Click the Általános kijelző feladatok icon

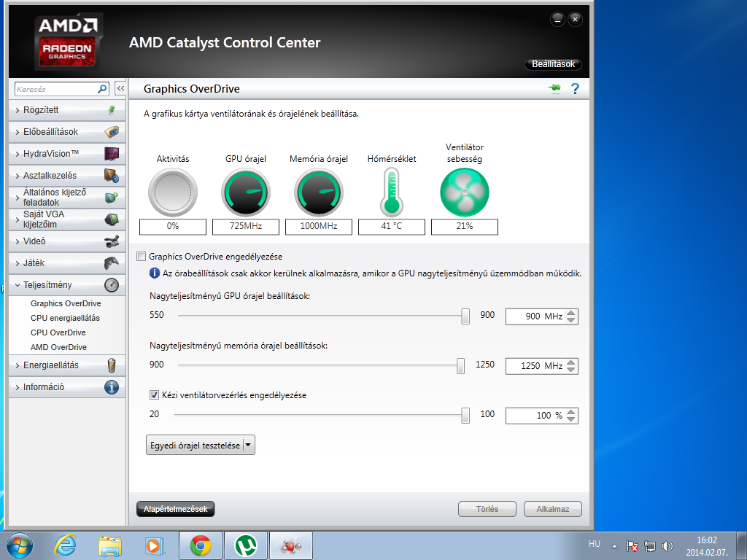click(x=112, y=197)
